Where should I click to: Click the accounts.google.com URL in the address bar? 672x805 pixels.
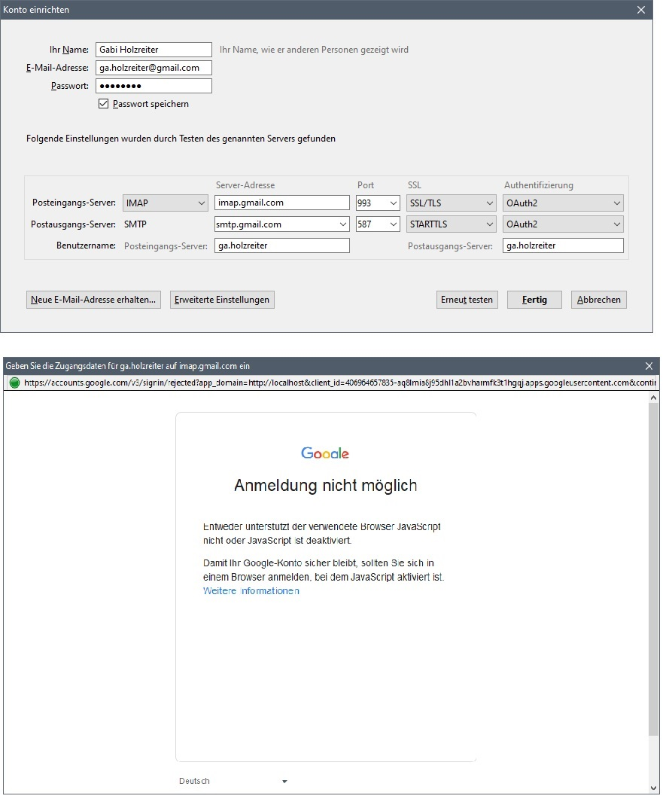pyautogui.click(x=339, y=383)
